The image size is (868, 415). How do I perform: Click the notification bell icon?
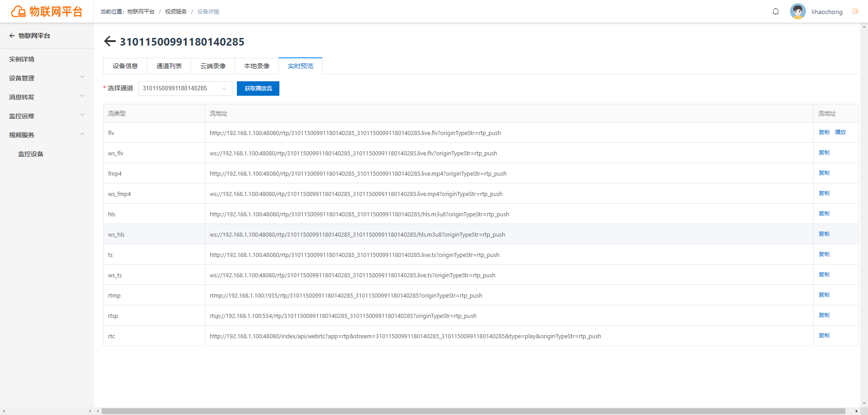pyautogui.click(x=776, y=12)
